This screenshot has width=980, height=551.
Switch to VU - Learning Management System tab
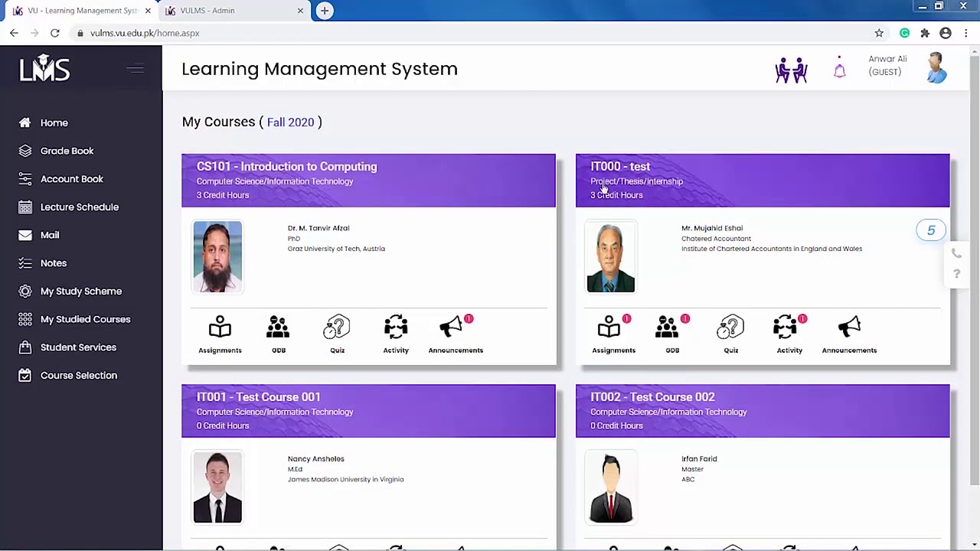[80, 11]
